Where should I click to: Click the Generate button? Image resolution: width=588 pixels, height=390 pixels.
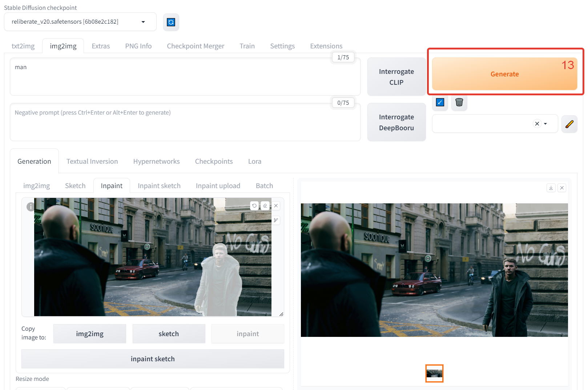[x=505, y=74]
